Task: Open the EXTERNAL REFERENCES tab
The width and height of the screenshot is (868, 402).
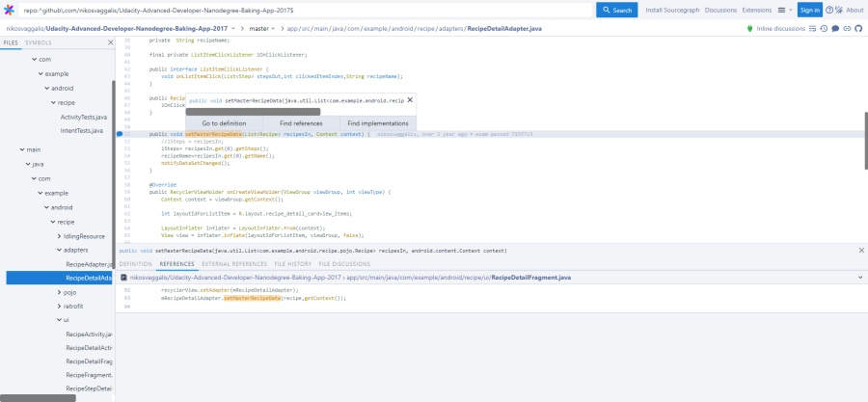Action: coord(234,264)
